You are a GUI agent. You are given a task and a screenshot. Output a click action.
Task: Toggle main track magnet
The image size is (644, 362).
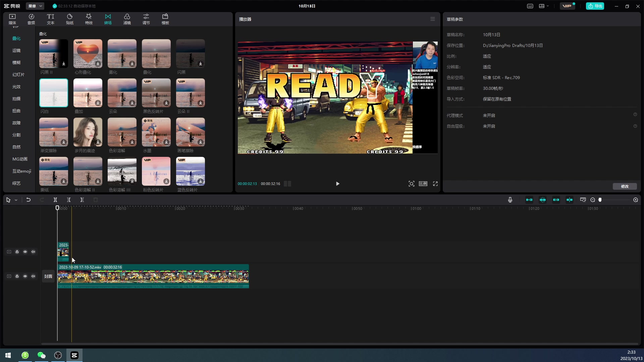point(529,200)
